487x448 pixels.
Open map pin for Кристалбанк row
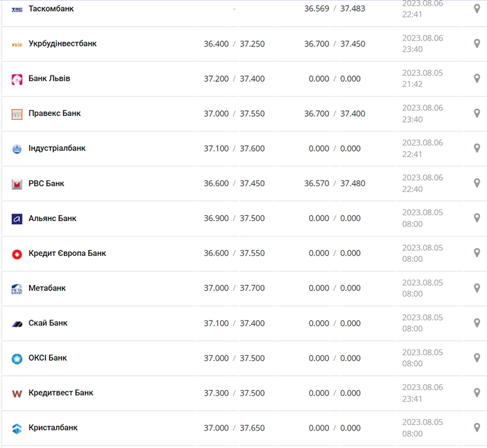pos(477,427)
